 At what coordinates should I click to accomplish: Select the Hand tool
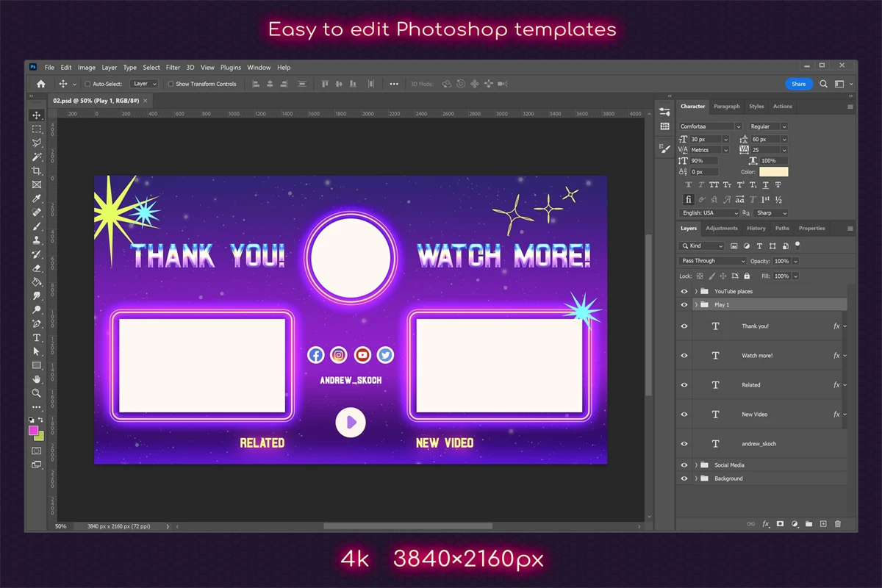point(37,379)
